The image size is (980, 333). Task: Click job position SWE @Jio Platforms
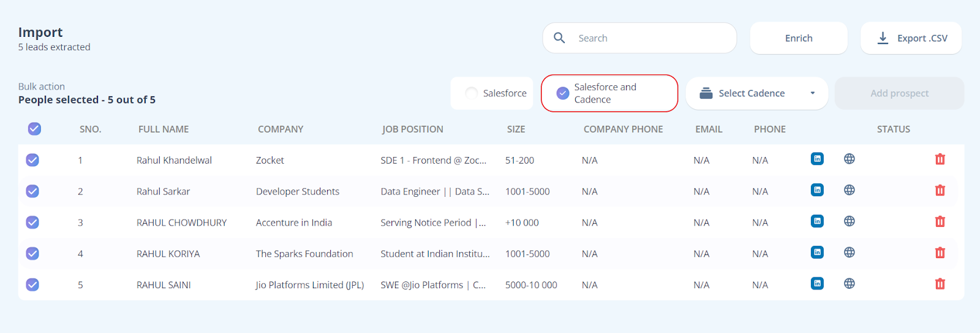pos(433,285)
